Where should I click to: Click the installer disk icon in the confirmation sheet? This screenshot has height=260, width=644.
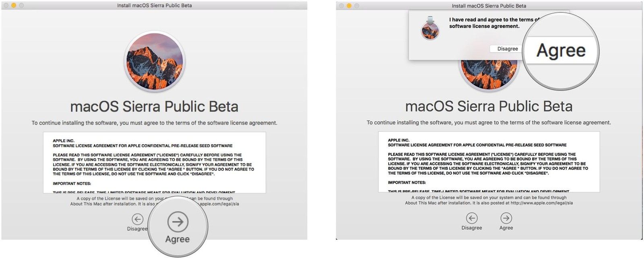tap(430, 28)
